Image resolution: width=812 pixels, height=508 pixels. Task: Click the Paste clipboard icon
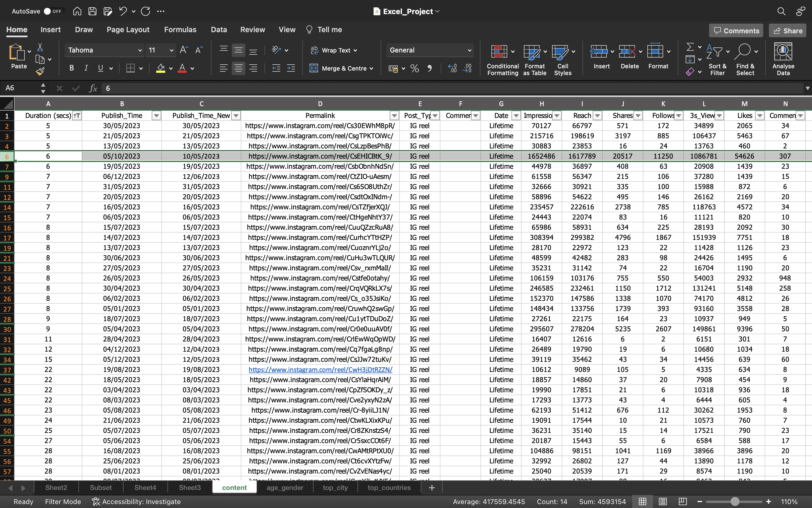pos(16,52)
